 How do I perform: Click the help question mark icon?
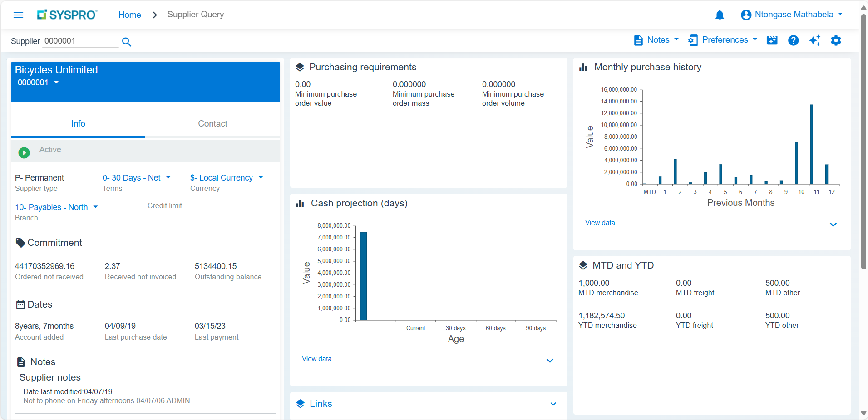click(793, 40)
